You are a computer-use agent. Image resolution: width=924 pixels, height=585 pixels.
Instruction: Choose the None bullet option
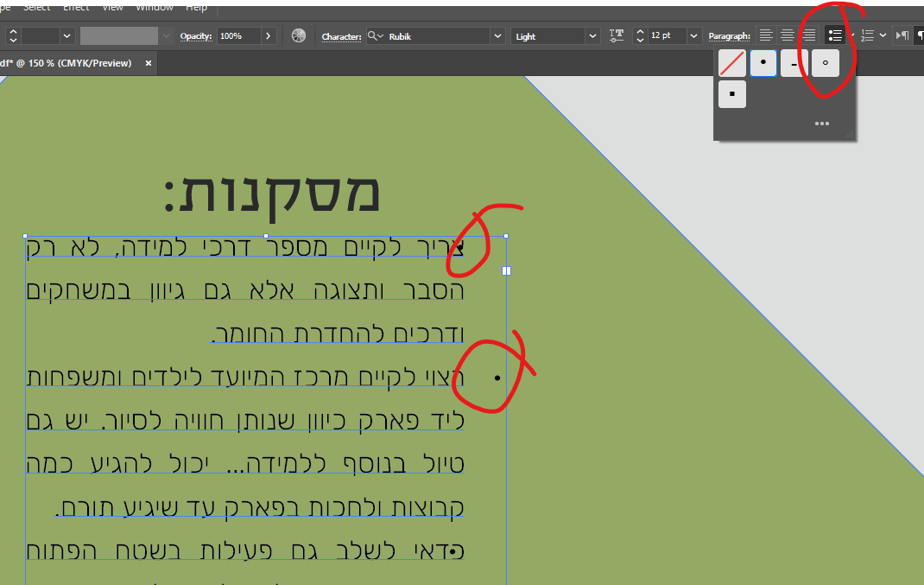coord(732,63)
